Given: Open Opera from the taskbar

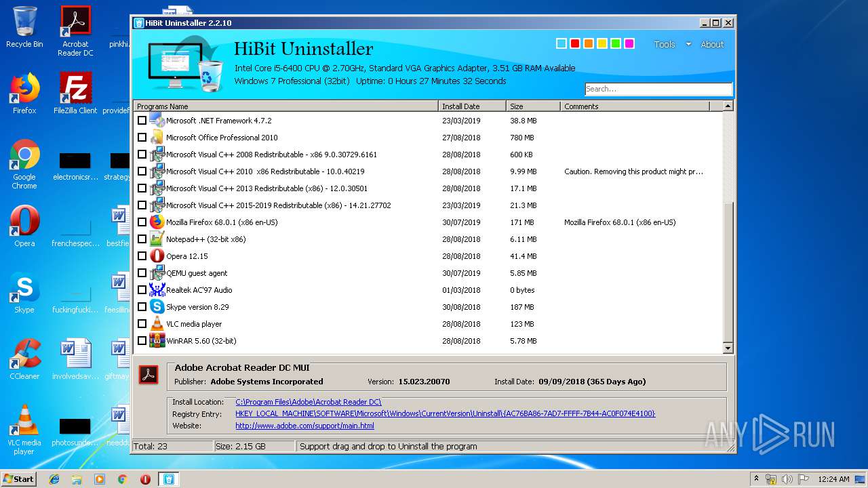Looking at the screenshot, I should 145,479.
